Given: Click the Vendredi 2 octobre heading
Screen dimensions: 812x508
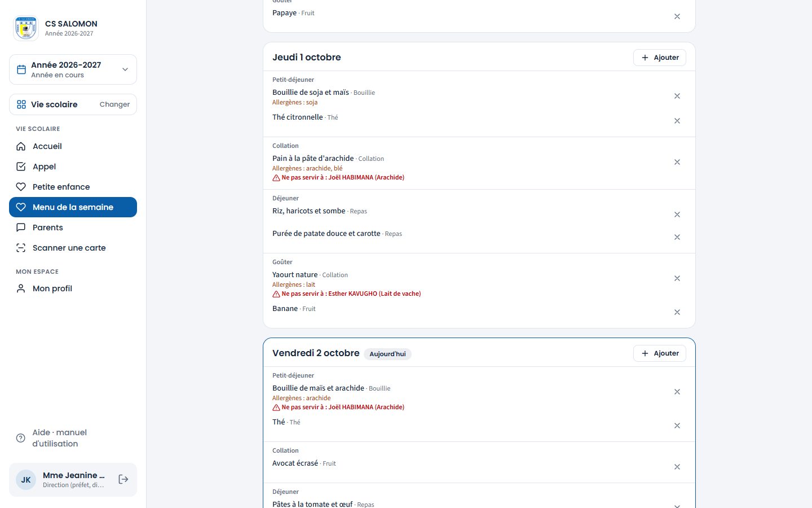Looking at the screenshot, I should (x=316, y=353).
